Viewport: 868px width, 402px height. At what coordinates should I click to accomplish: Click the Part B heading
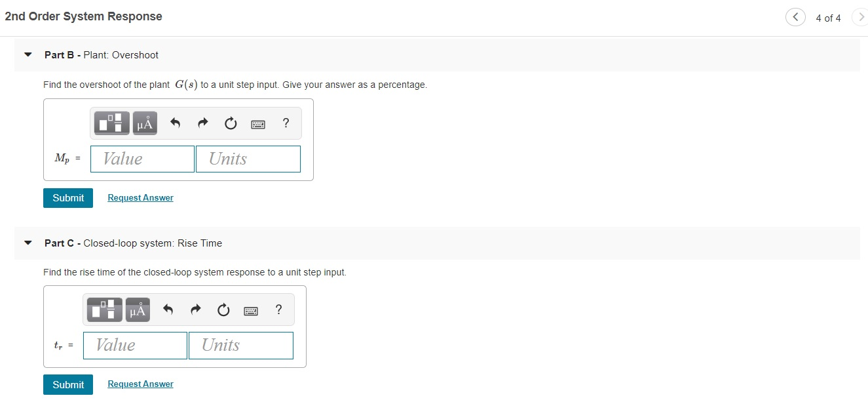tap(101, 55)
